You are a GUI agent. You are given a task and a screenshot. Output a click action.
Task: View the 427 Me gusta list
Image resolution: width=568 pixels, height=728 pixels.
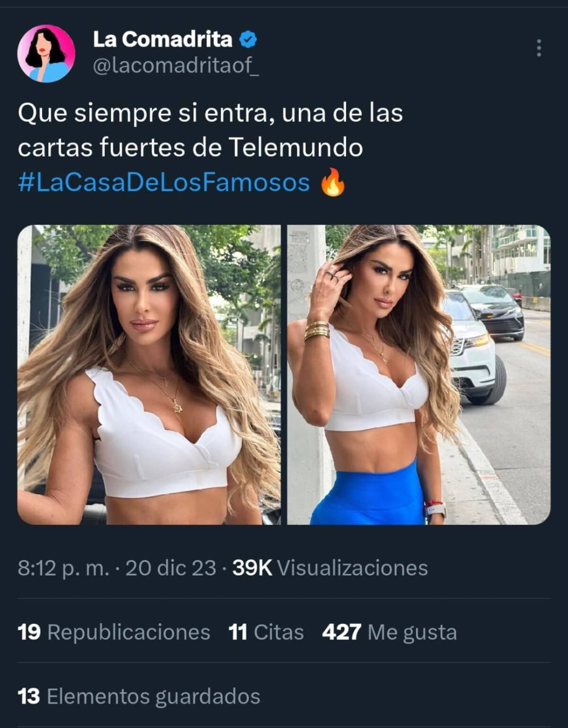[390, 632]
